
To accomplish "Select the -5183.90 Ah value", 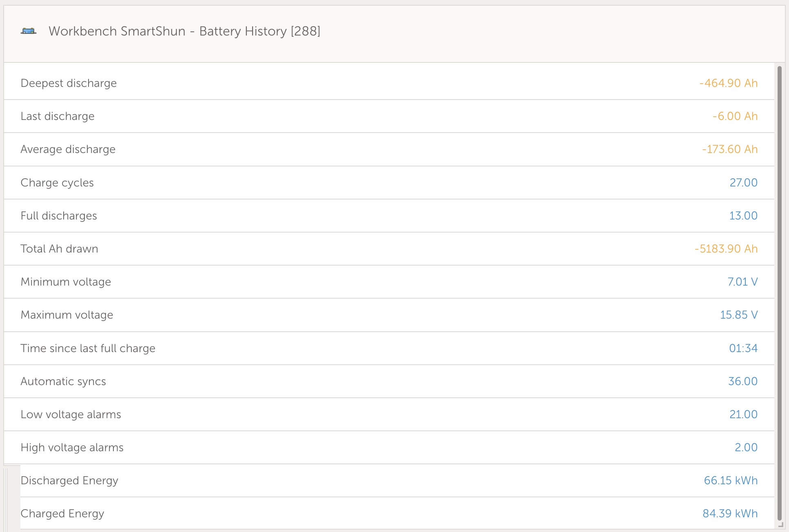I will (x=726, y=249).
